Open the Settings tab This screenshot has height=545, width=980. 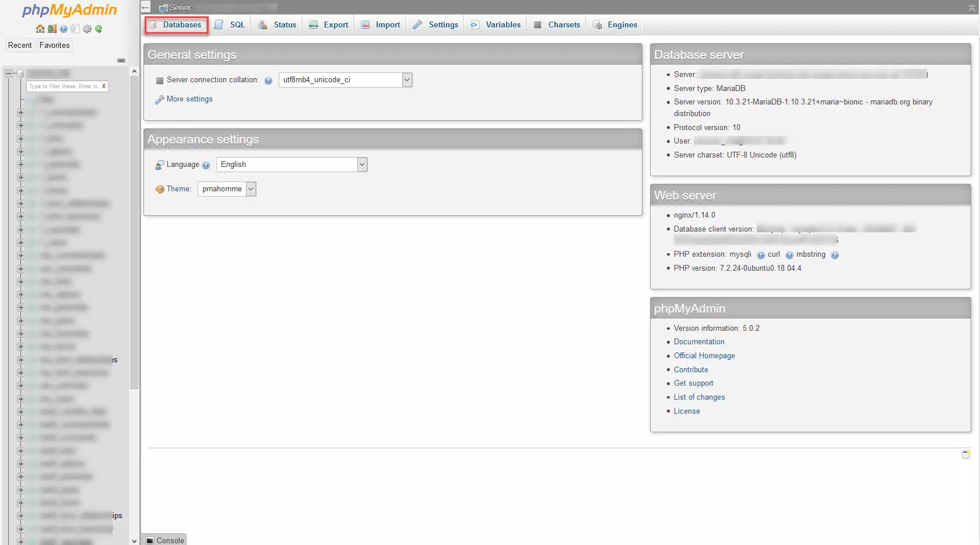click(x=435, y=25)
